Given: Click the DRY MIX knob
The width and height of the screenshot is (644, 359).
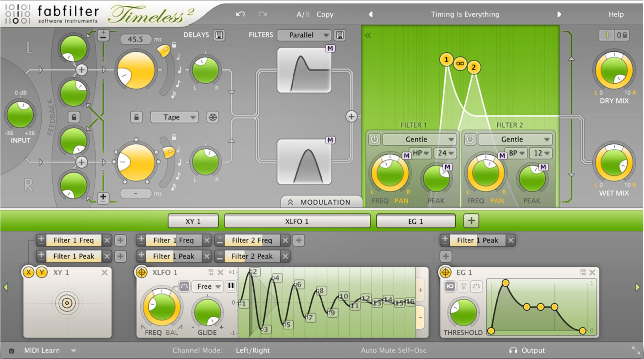Looking at the screenshot, I should tap(614, 70).
